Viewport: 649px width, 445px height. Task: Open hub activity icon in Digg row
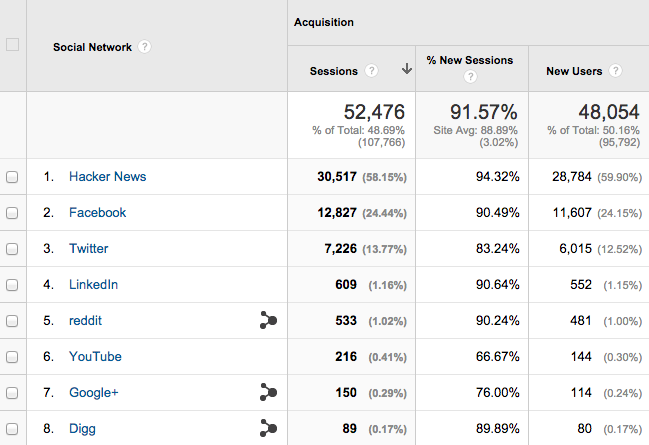pos(268,428)
